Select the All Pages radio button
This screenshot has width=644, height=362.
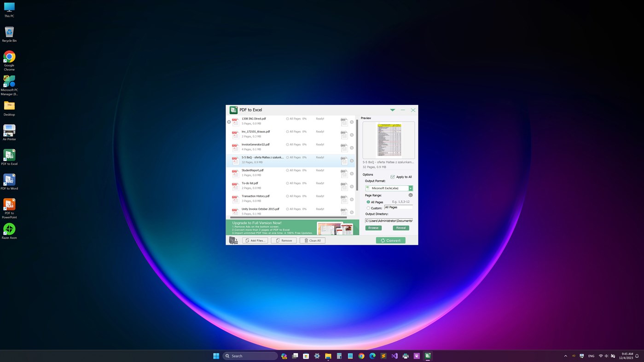[x=368, y=201]
